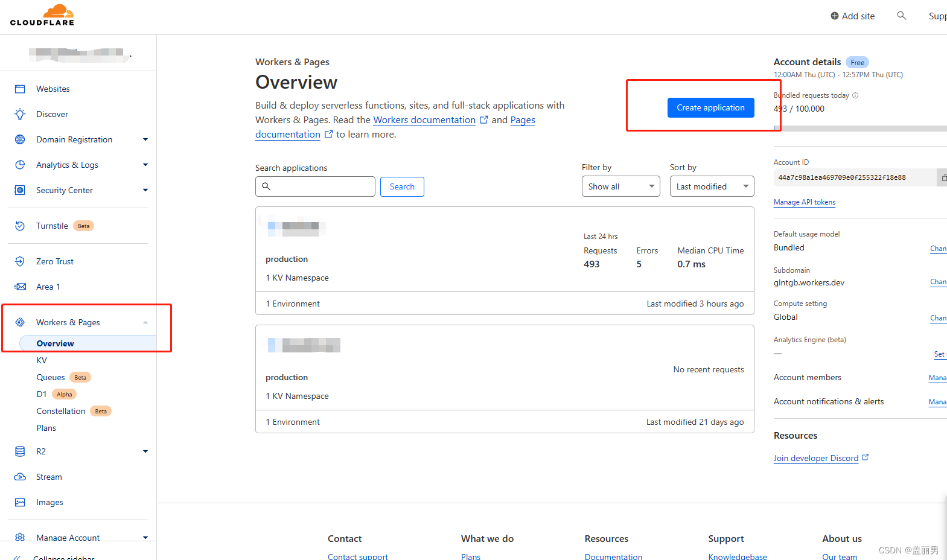
Task: Open Constellation in the sidebar
Action: (x=61, y=411)
